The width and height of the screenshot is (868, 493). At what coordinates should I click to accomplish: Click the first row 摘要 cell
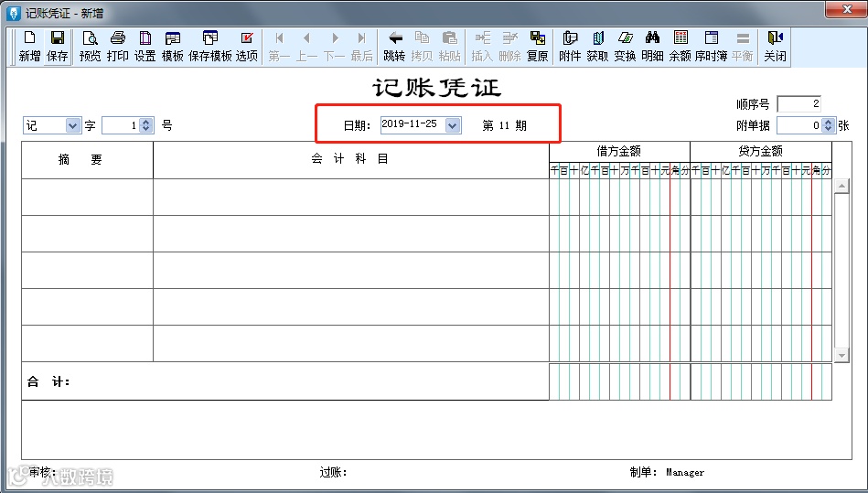click(x=88, y=197)
